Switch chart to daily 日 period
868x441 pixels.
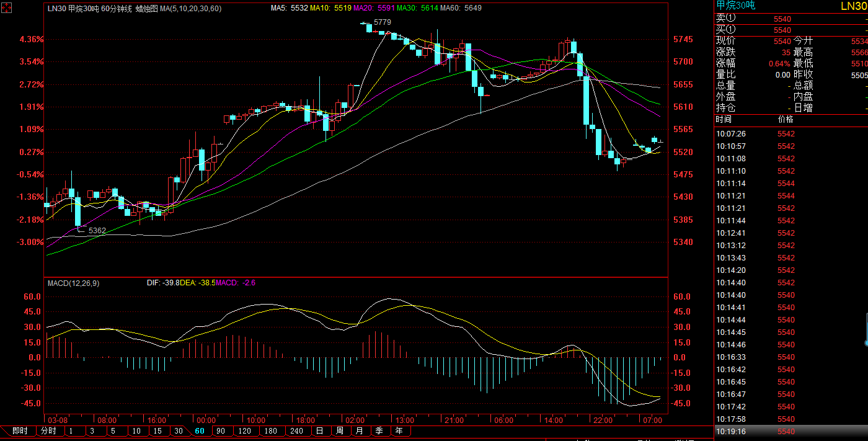click(319, 430)
